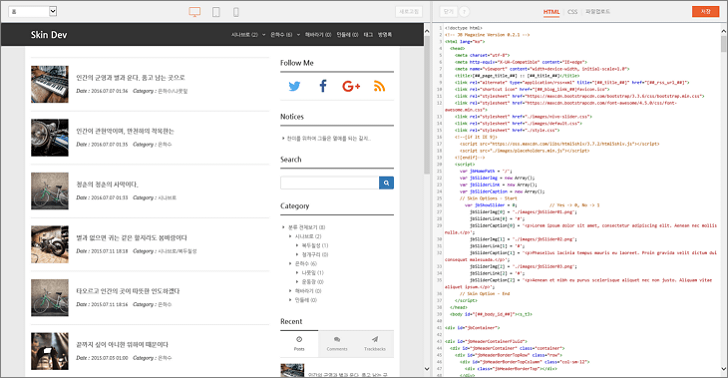Open the keyboard post thumbnail
This screenshot has height=378, width=728.
50,84
